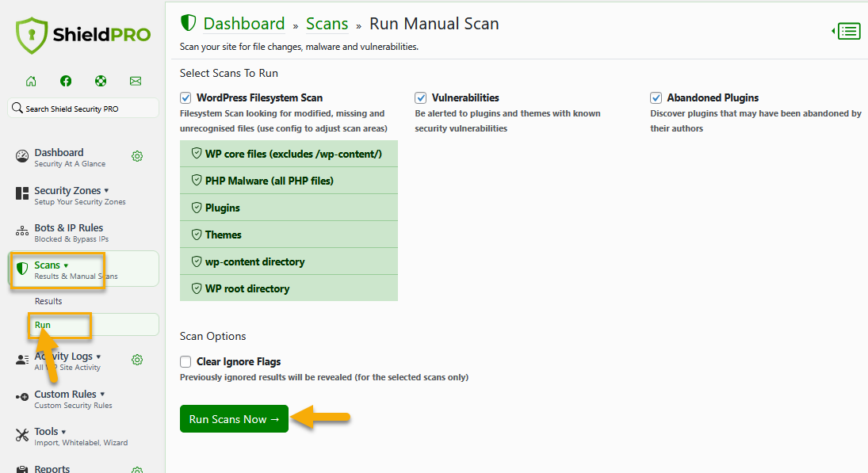
Task: Enable Clear Ignore Flags checkbox
Action: (185, 362)
